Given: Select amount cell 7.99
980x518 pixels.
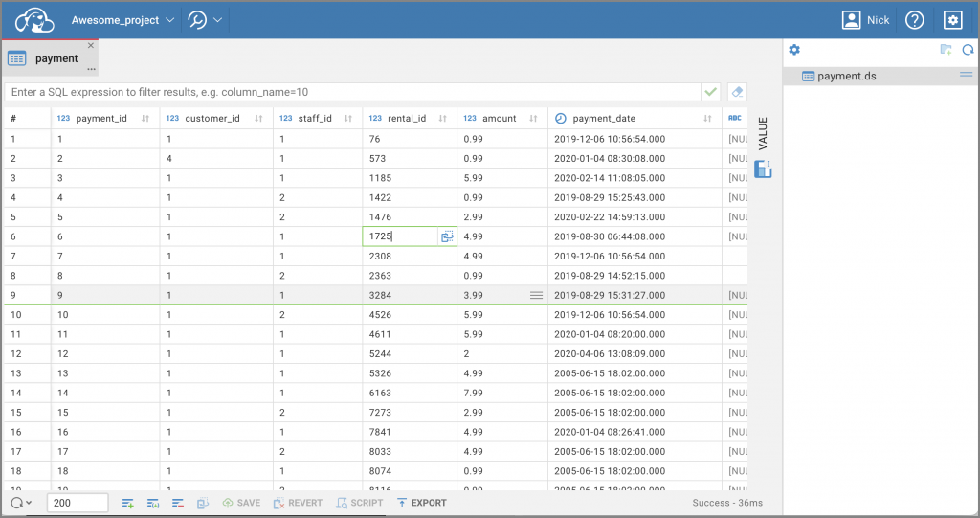Looking at the screenshot, I should coord(501,393).
